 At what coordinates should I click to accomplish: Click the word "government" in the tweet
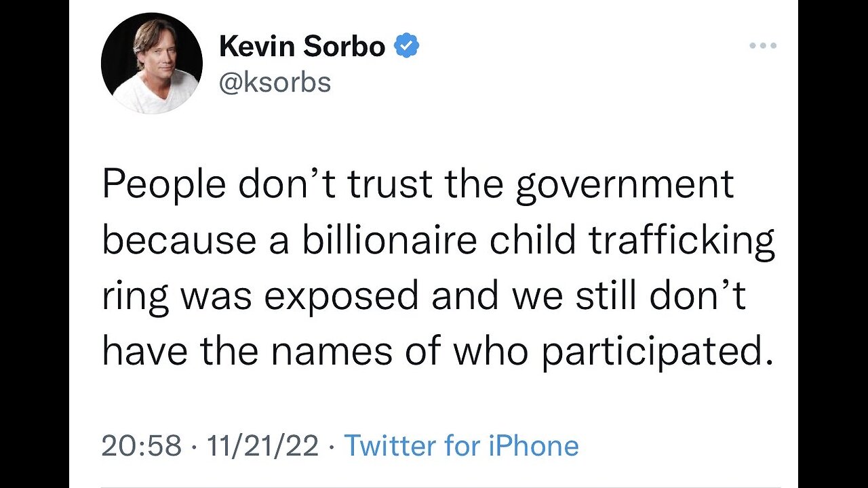click(x=625, y=185)
